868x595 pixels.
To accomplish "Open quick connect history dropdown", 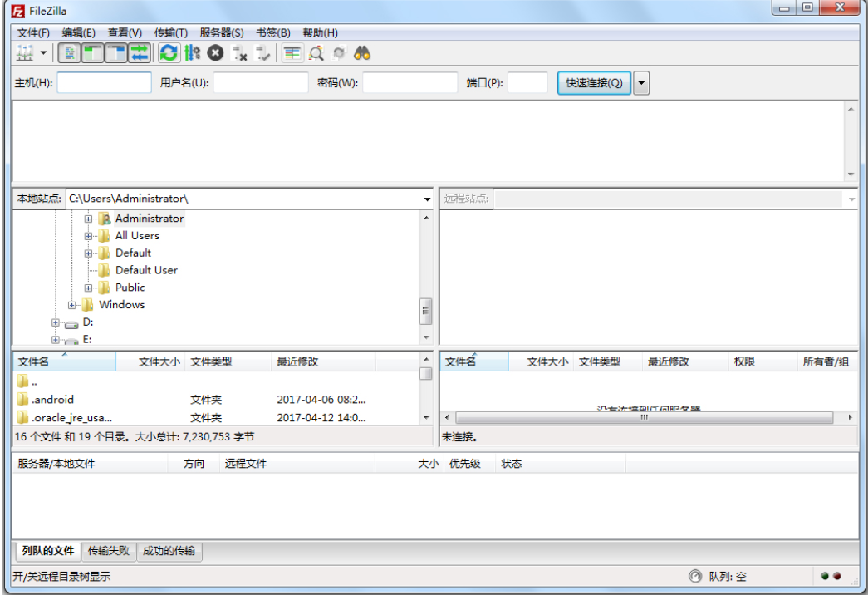I will (641, 83).
